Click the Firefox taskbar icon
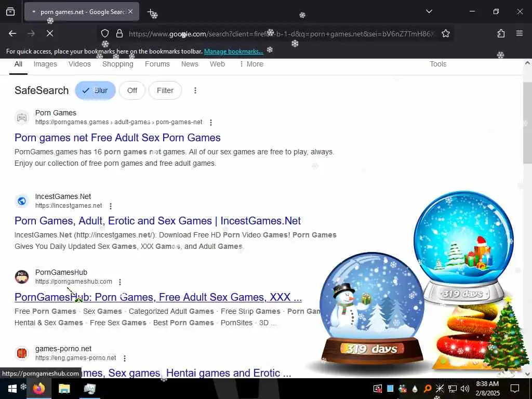This screenshot has height=399, width=532. coord(38,389)
